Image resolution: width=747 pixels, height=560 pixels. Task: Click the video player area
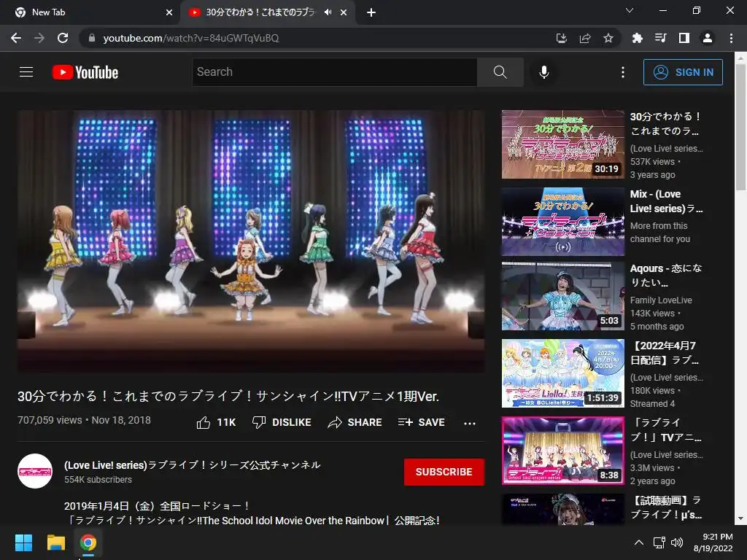(251, 241)
